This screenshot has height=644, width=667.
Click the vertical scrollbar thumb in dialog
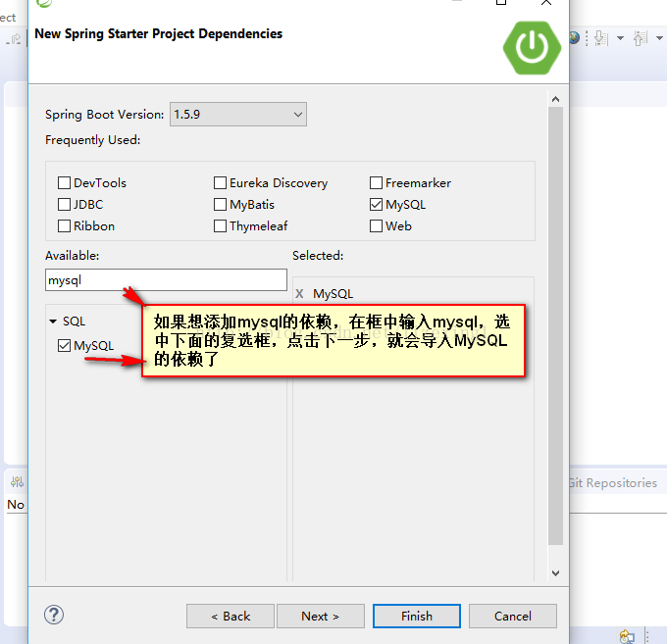555,325
